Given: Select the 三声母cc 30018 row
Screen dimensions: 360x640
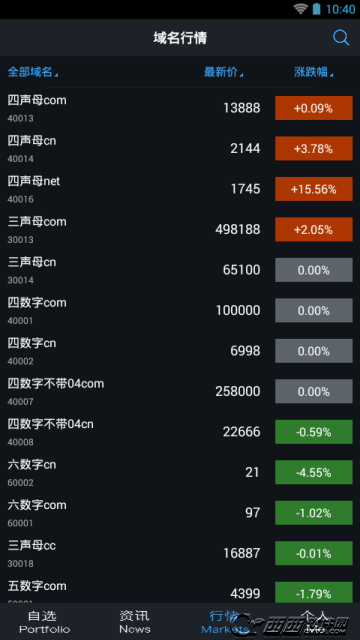Looking at the screenshot, I should [x=180, y=553].
